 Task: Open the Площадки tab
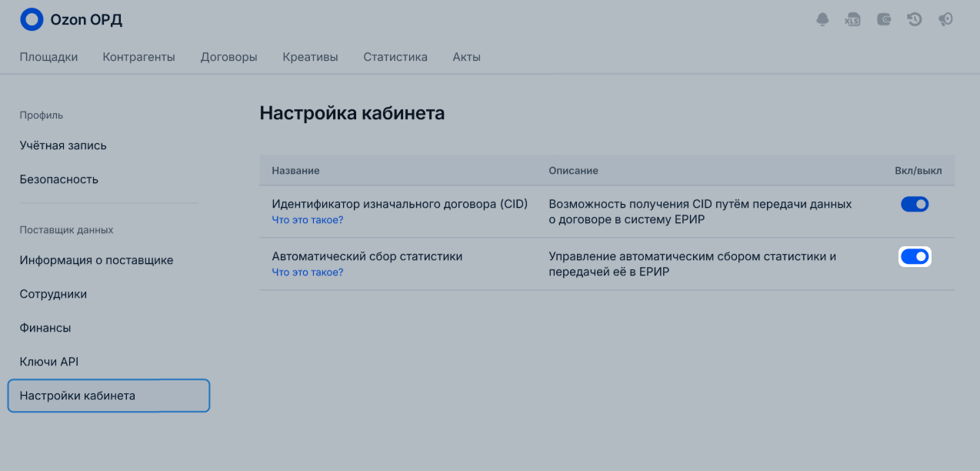coord(48,57)
